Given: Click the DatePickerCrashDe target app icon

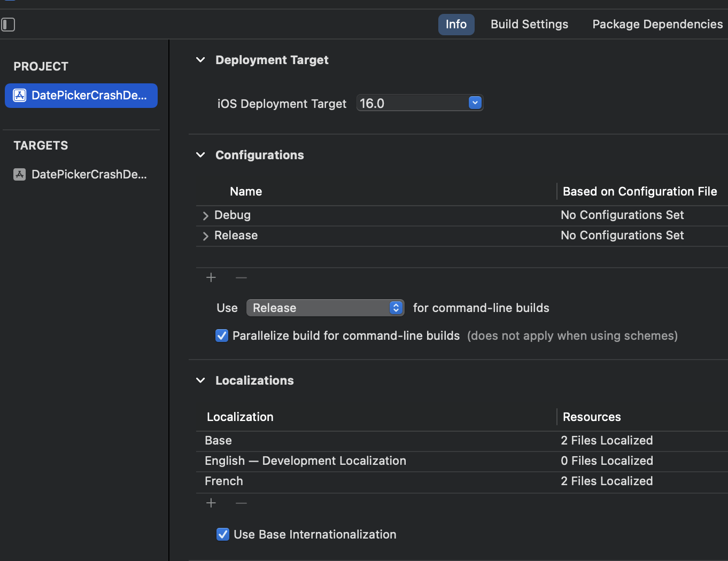Looking at the screenshot, I should tap(20, 175).
